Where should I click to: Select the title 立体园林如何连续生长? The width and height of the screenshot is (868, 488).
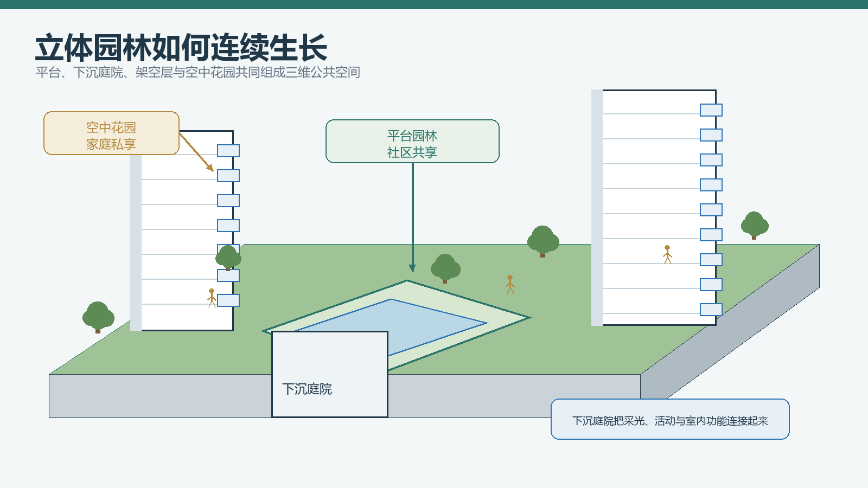point(181,48)
